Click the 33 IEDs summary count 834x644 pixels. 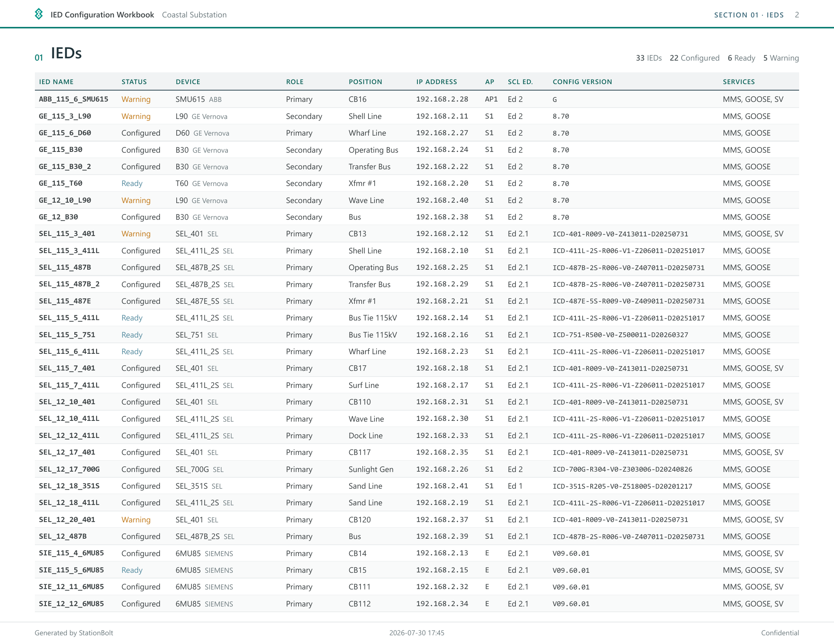(x=648, y=58)
